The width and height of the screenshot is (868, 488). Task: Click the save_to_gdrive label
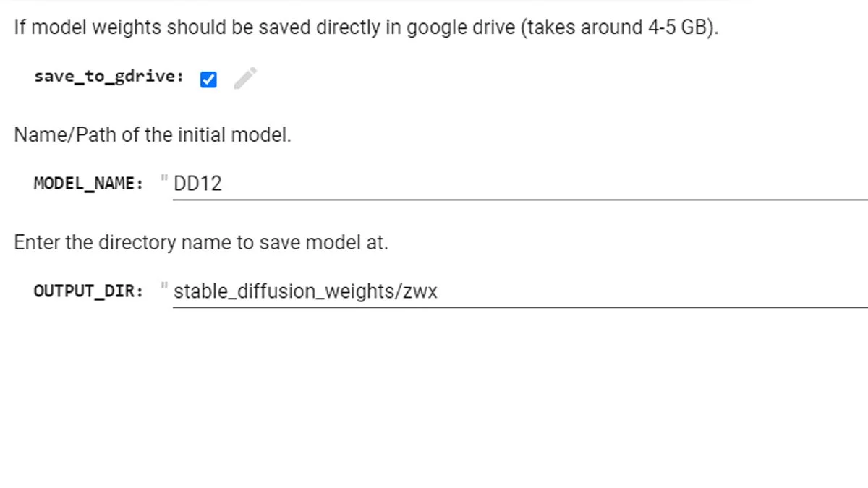coord(109,77)
